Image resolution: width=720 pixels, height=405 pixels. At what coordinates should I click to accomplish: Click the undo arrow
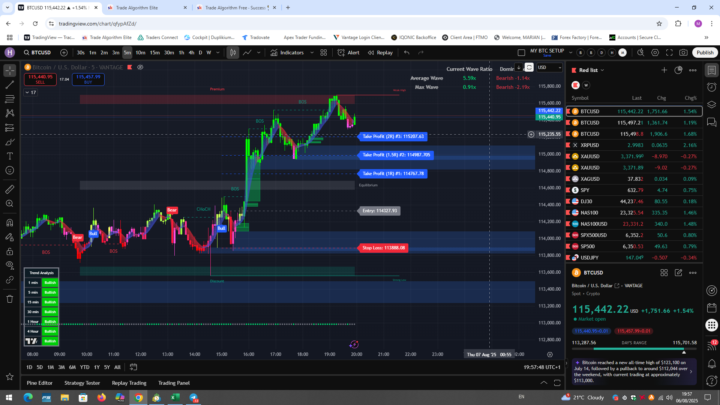pos(407,53)
